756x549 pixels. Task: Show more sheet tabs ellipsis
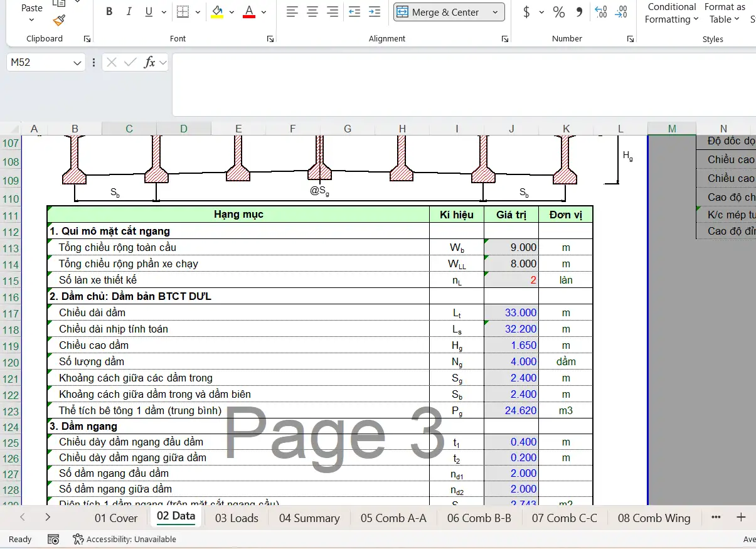pyautogui.click(x=716, y=518)
